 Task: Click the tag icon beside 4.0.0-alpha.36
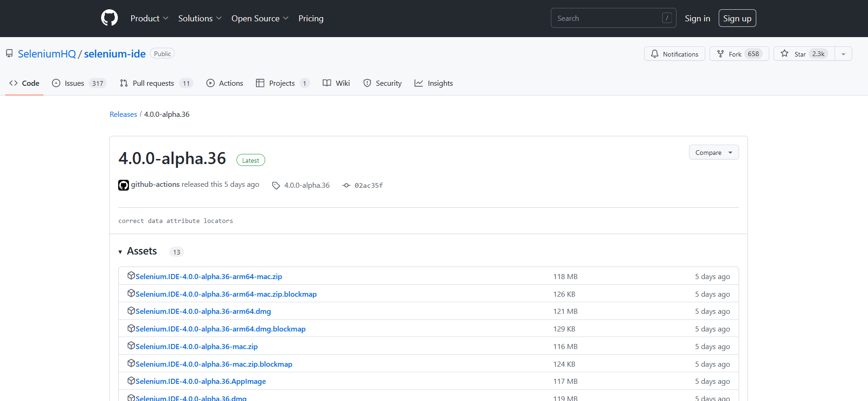tap(276, 185)
